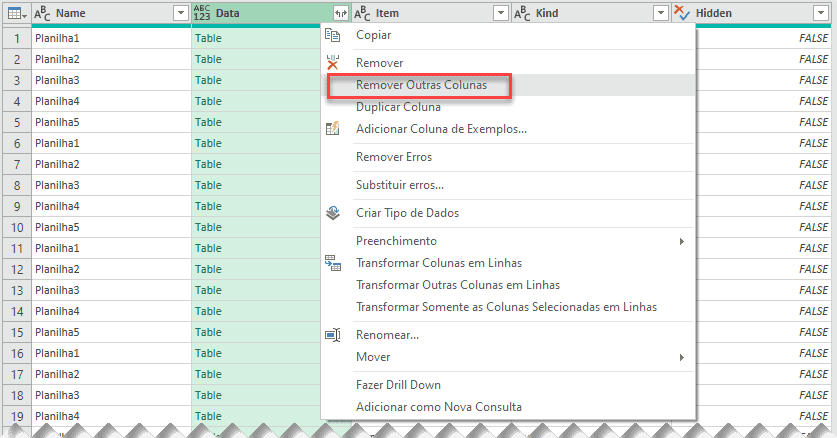Open the Hidden column filter dropdown

click(x=821, y=13)
